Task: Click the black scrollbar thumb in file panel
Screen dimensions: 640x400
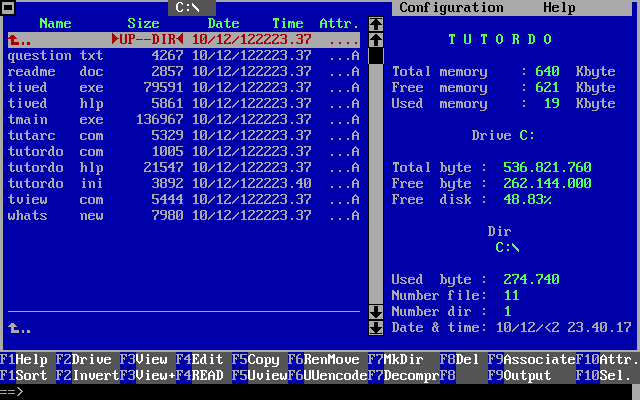Action: click(x=376, y=55)
